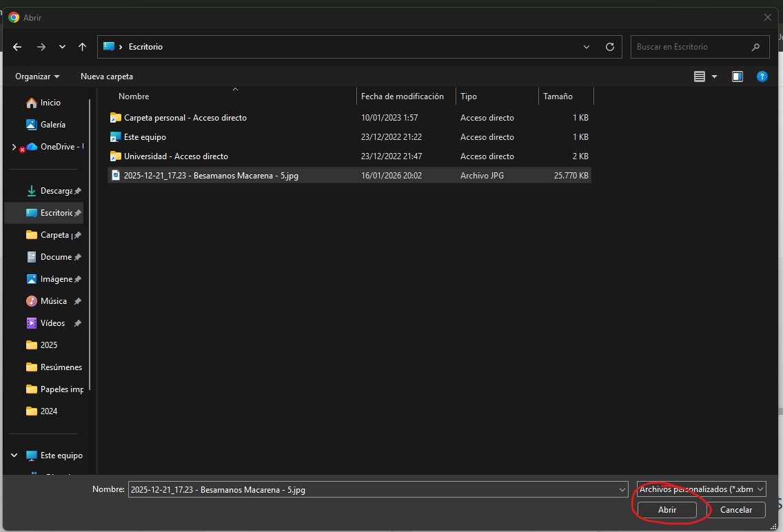The width and height of the screenshot is (783, 532).
Task: Open the 2024 folder in sidebar
Action: (42, 411)
